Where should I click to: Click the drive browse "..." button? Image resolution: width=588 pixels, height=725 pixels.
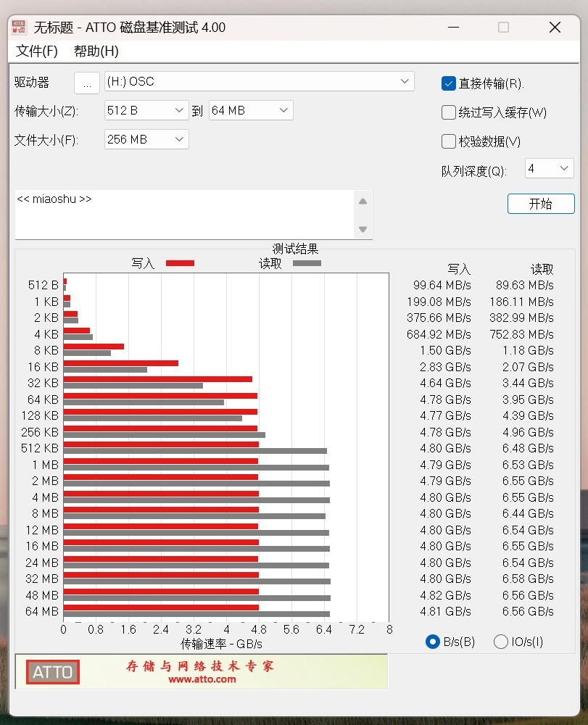(x=87, y=83)
